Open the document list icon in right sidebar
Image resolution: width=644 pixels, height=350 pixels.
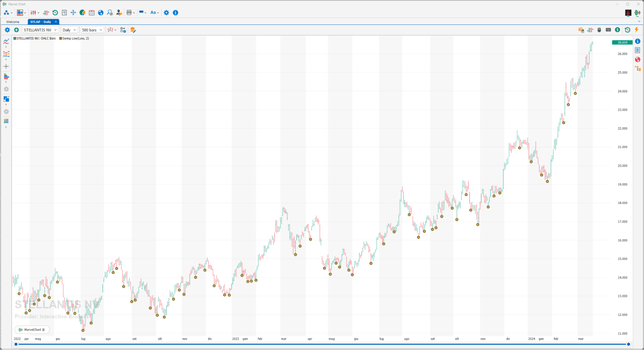(x=638, y=50)
